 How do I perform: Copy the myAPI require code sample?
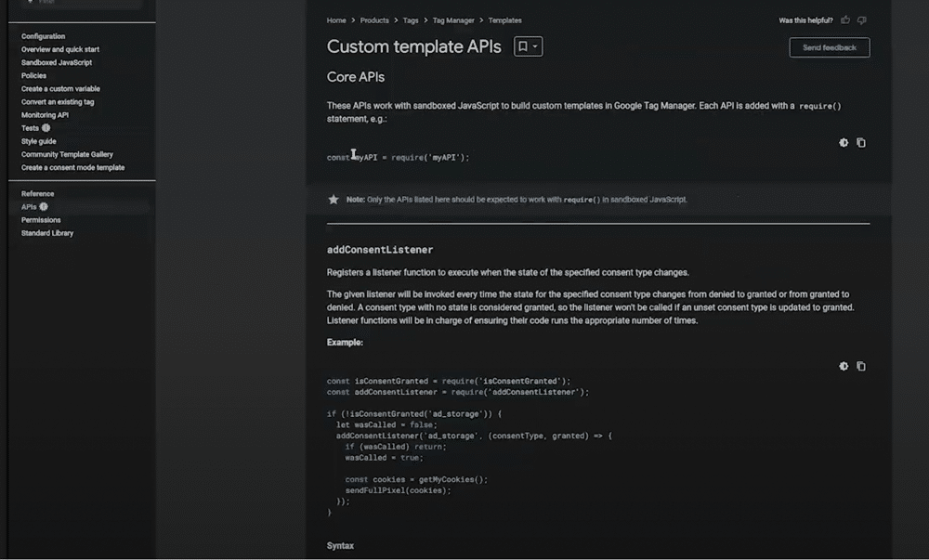coord(861,143)
